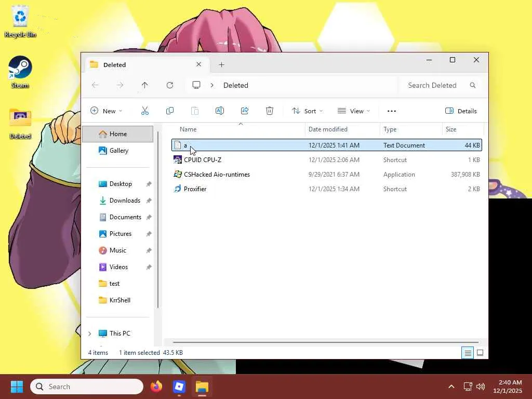Open the network tray icon
Image resolution: width=532 pixels, height=399 pixels.
(x=468, y=387)
